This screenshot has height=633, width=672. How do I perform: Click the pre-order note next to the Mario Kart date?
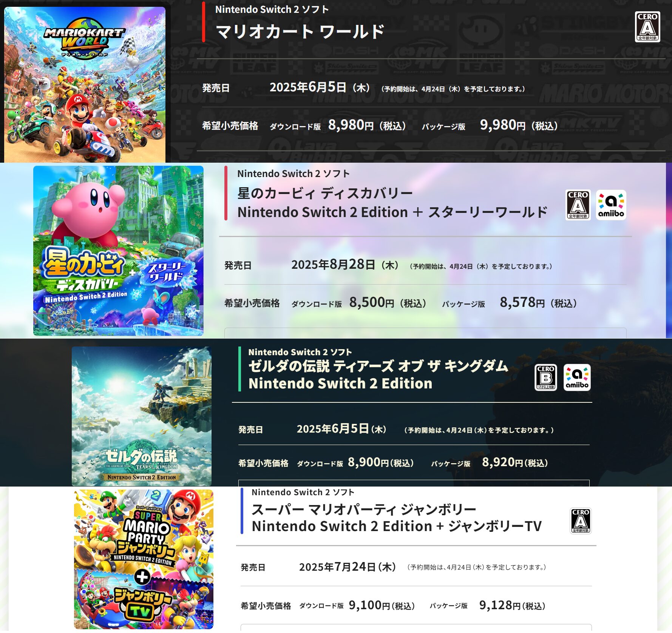(453, 89)
